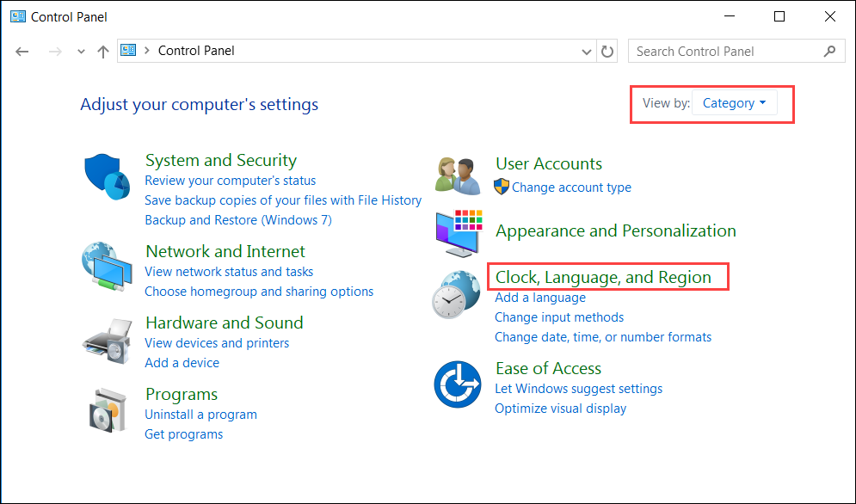Click the Search Control Panel field
856x504 pixels.
click(727, 52)
